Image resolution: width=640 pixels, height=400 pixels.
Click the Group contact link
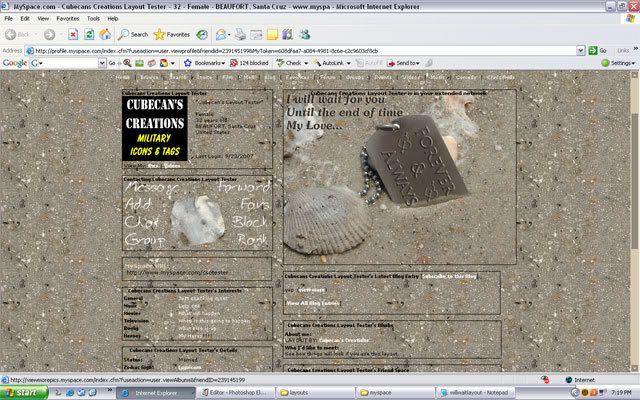145,240
